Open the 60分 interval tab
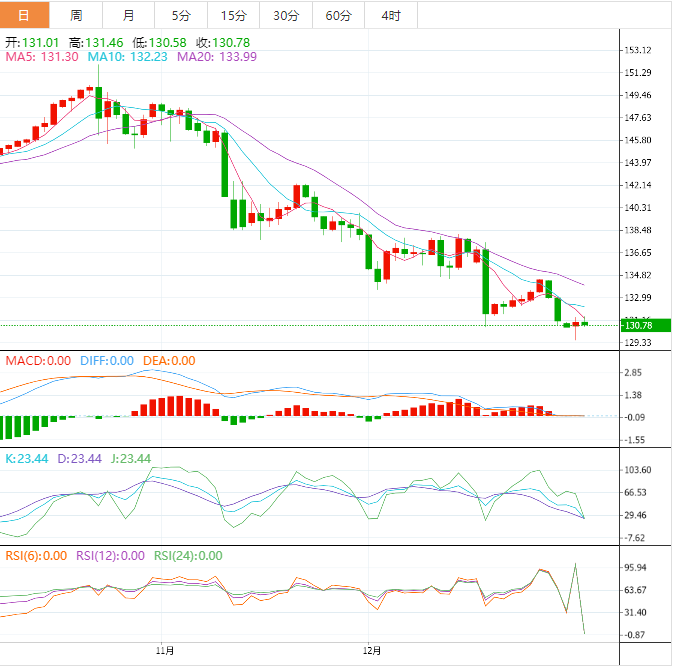The image size is (673, 671). (338, 15)
